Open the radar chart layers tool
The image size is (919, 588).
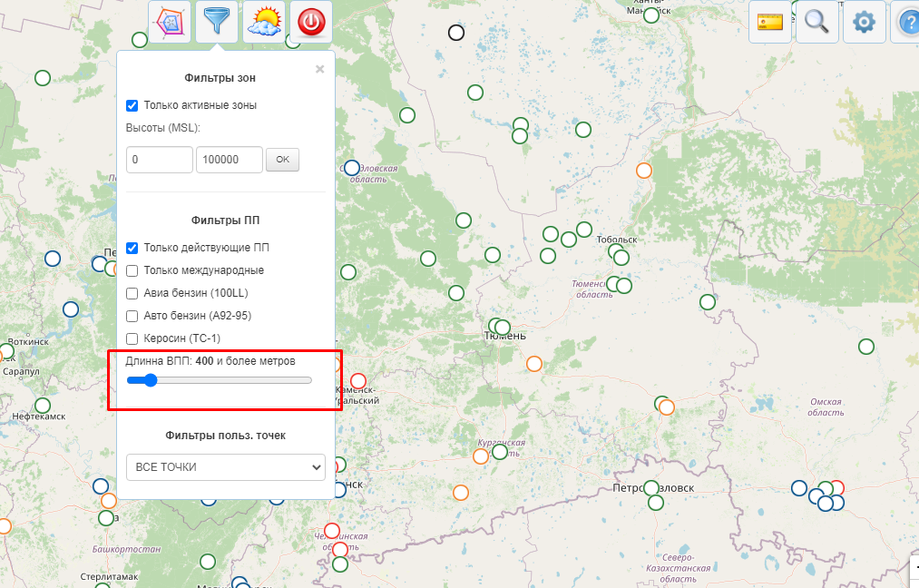coord(170,22)
